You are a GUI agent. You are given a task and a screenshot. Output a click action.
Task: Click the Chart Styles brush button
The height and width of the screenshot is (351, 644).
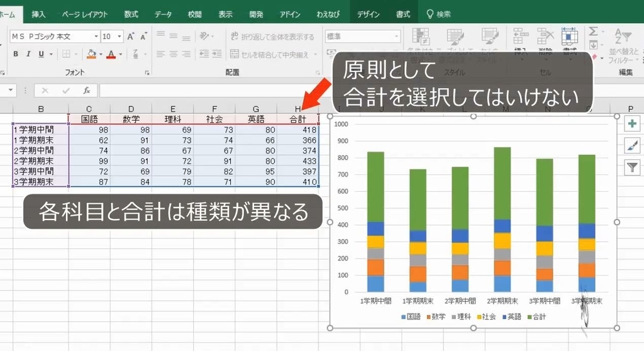(x=632, y=145)
